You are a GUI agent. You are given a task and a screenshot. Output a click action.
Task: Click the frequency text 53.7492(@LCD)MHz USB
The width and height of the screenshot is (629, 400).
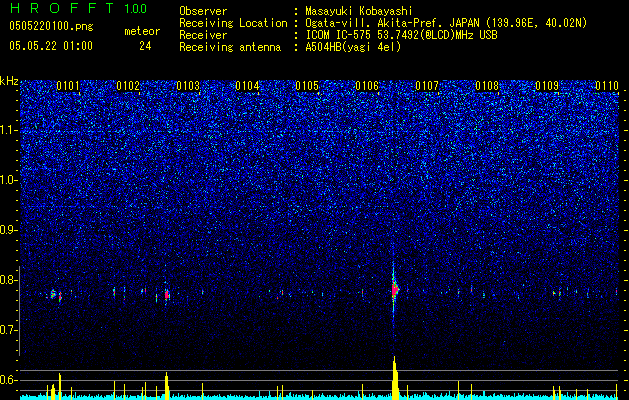tap(437, 35)
